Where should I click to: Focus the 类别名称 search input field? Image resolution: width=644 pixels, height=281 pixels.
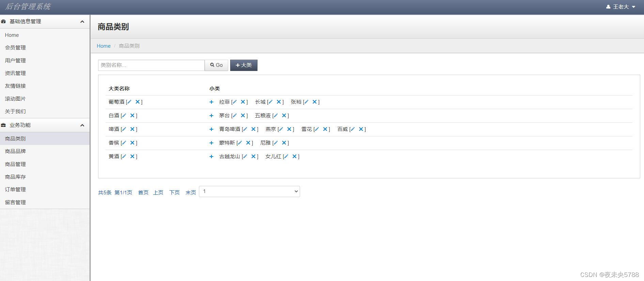(151, 65)
